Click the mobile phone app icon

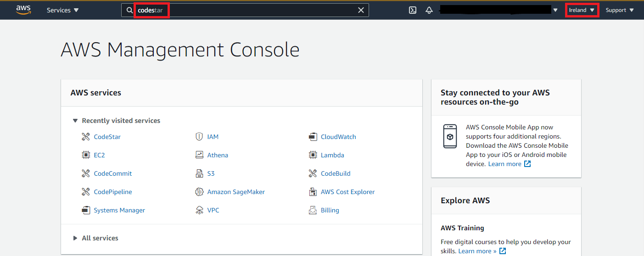pos(450,136)
